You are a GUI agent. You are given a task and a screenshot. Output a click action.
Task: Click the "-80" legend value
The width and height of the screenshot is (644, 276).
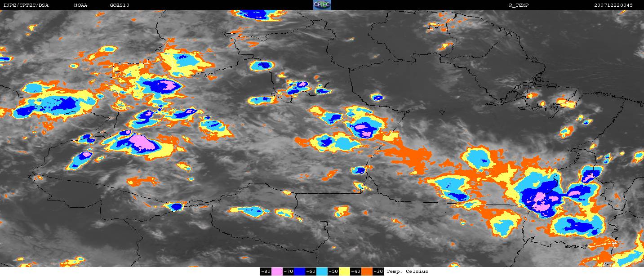266,272
